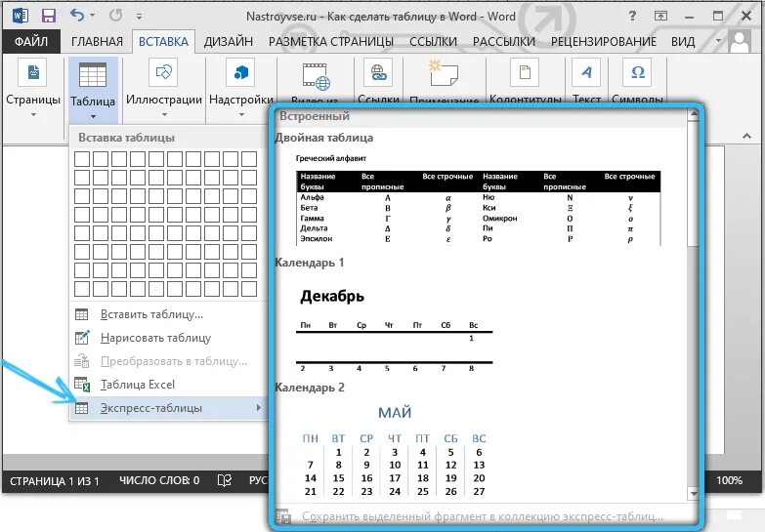This screenshot has height=532, width=765.
Task: Click the Встроенный gallery header
Action: 315,116
